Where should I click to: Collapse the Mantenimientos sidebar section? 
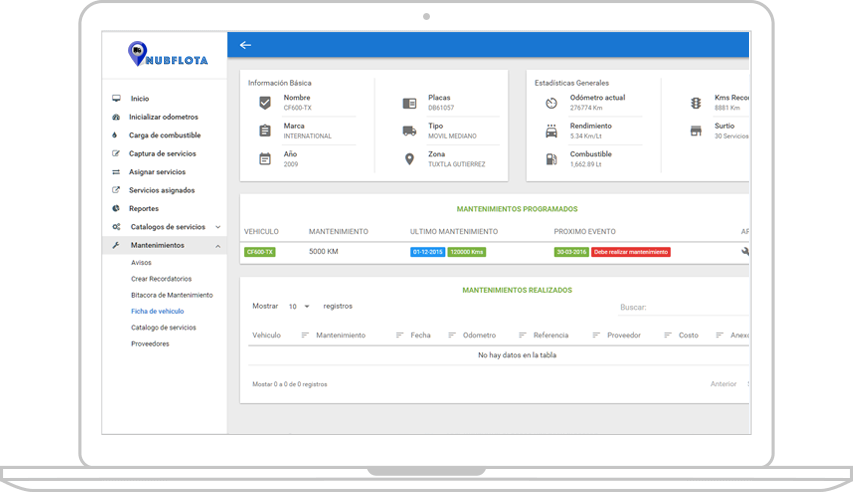coord(218,245)
